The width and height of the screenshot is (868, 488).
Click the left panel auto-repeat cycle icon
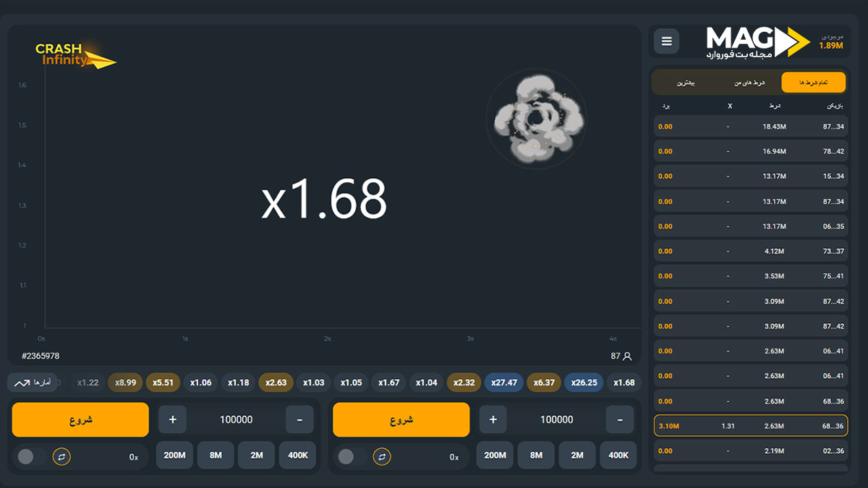[61, 457]
